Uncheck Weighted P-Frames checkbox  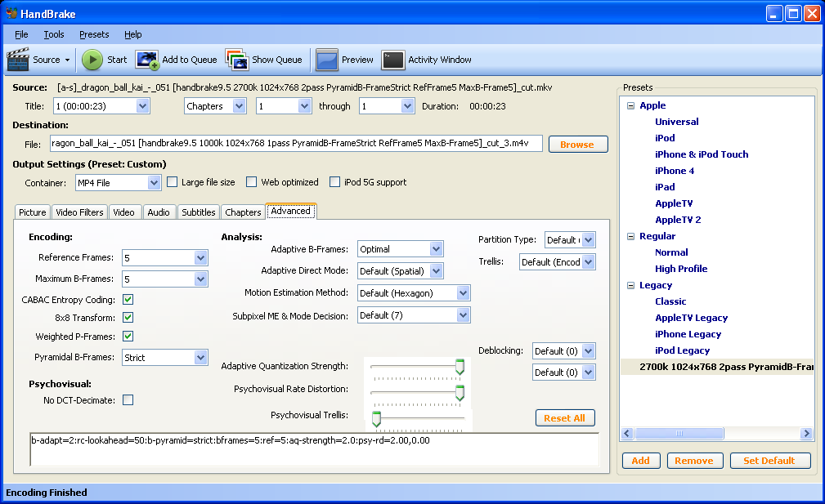[128, 337]
